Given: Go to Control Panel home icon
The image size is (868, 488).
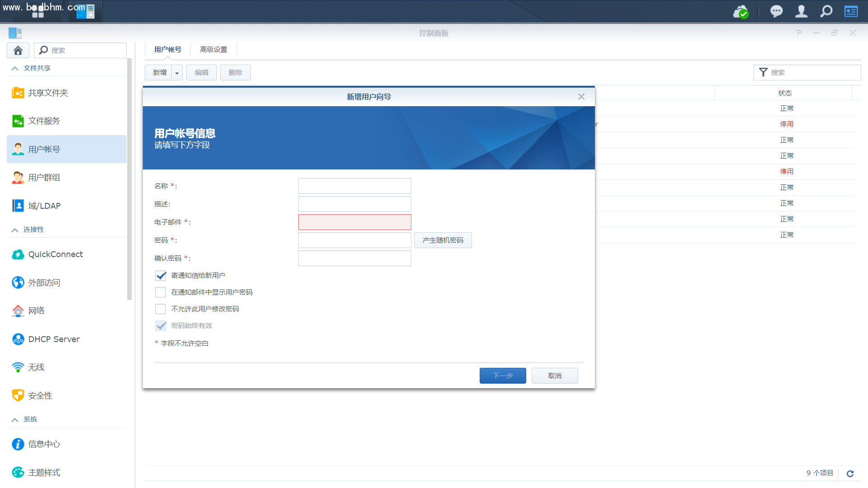Looking at the screenshot, I should click(x=18, y=50).
